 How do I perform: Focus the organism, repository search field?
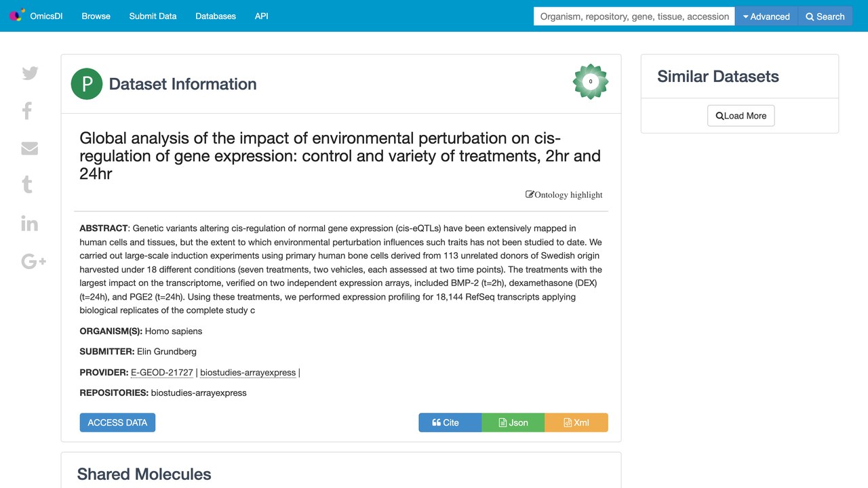point(635,16)
